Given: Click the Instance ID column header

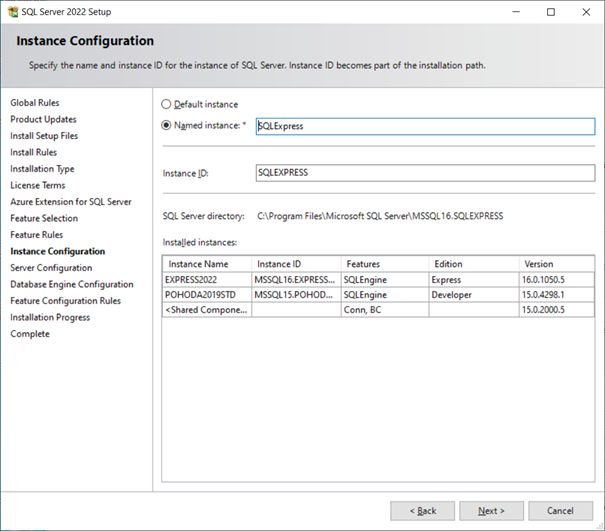Looking at the screenshot, I should (296, 264).
